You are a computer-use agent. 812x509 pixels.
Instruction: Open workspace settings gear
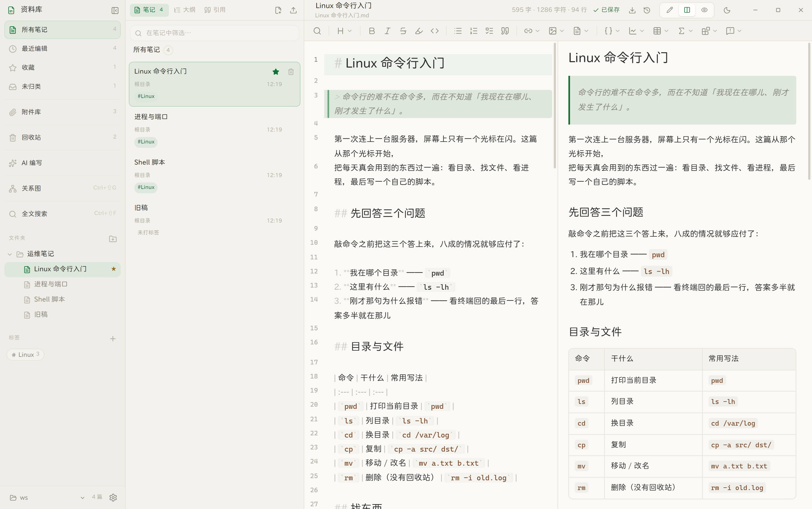click(x=113, y=497)
